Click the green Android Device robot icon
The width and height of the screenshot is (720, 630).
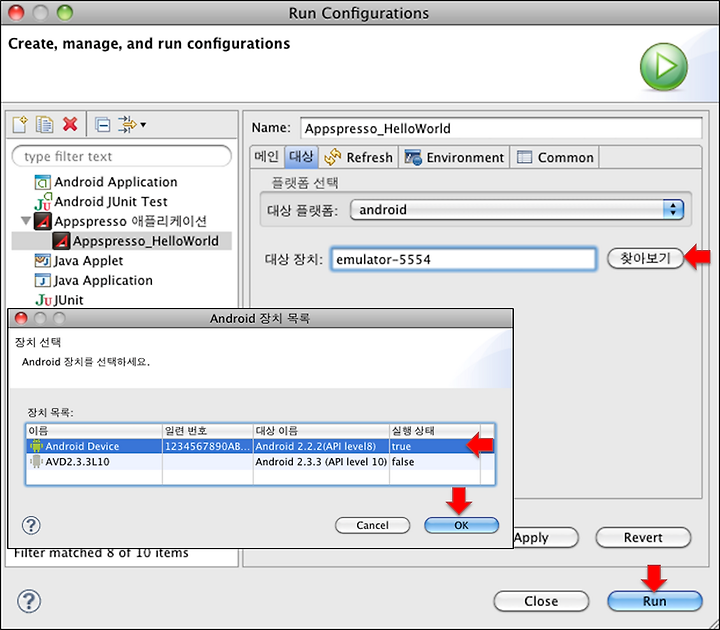pos(36,446)
